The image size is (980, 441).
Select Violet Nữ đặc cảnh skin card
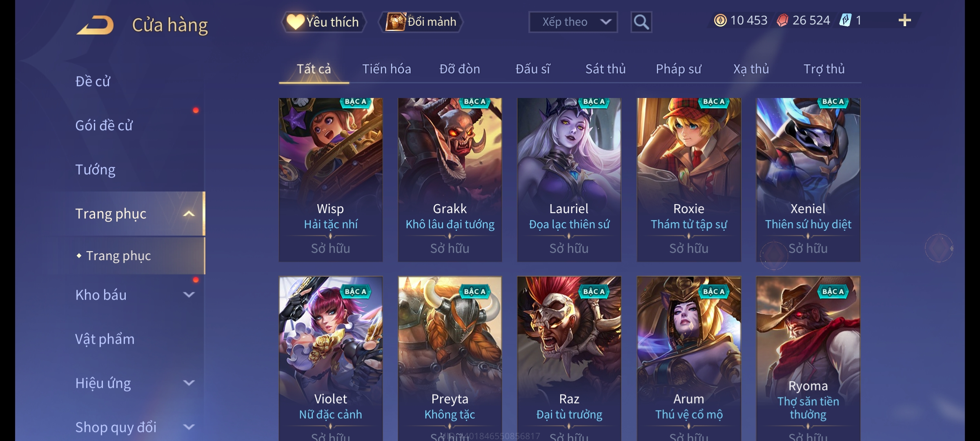(x=331, y=359)
